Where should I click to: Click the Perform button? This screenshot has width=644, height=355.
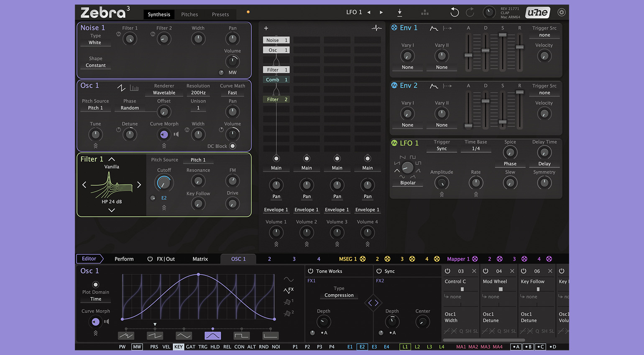click(x=124, y=259)
